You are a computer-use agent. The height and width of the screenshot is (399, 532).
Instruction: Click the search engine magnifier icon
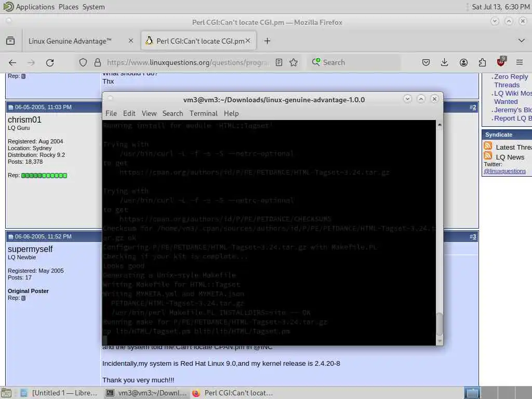pyautogui.click(x=316, y=62)
